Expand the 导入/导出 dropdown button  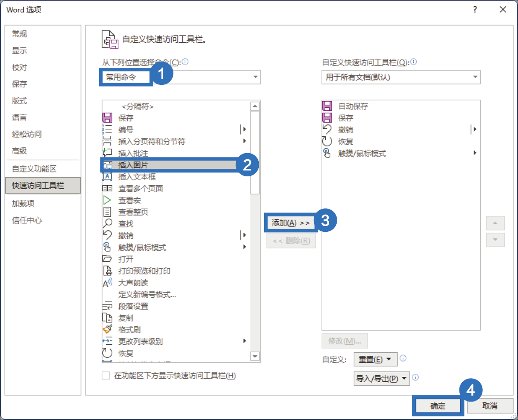(x=381, y=378)
